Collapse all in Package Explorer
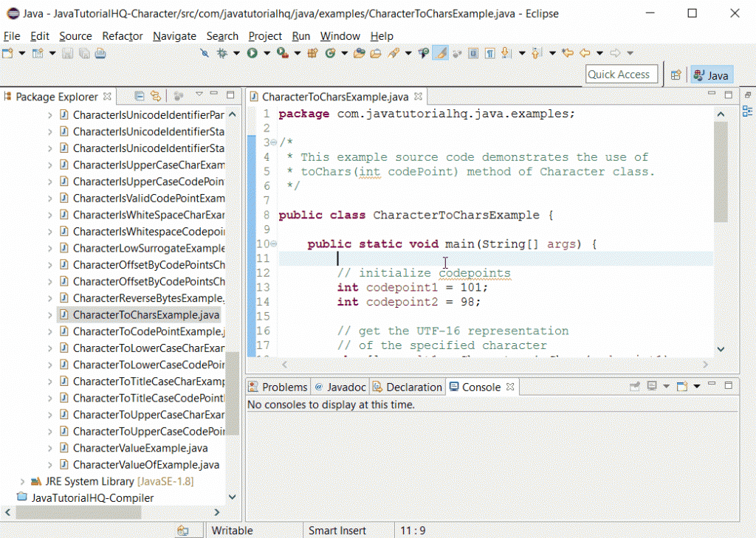Image resolution: width=756 pixels, height=538 pixels. point(140,96)
